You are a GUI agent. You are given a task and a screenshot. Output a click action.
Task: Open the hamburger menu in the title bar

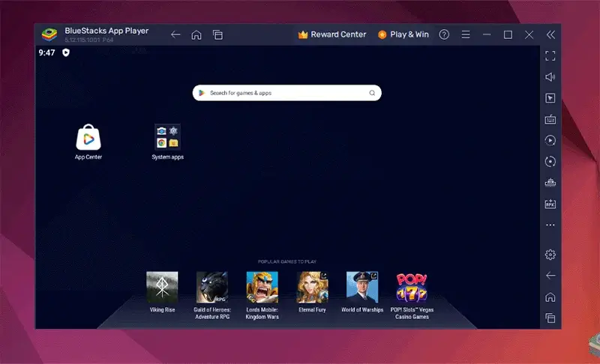point(465,34)
